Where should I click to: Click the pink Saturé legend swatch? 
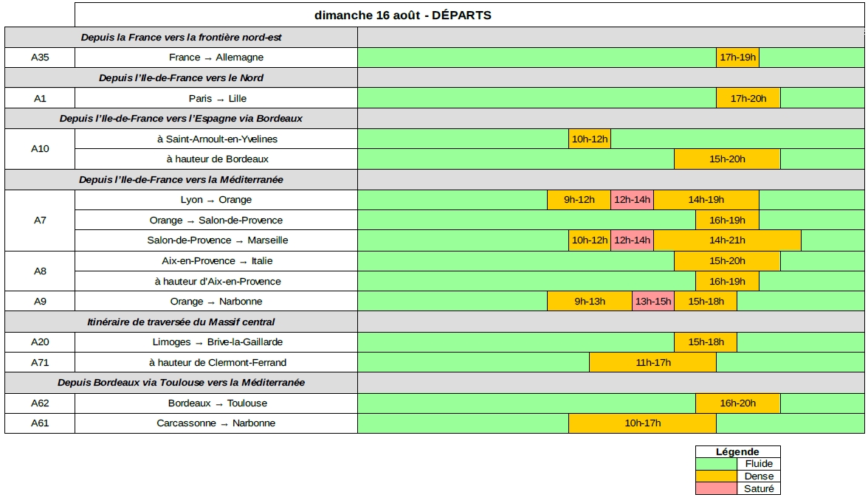pos(716,488)
